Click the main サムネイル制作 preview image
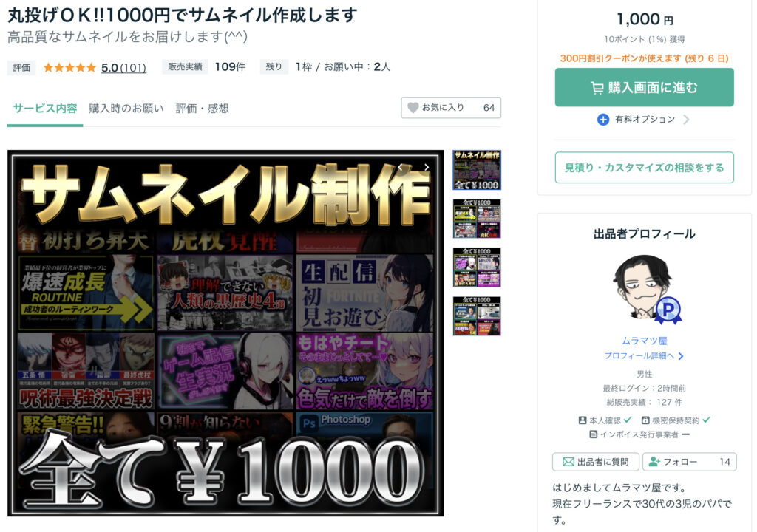757x532 pixels. [x=225, y=332]
